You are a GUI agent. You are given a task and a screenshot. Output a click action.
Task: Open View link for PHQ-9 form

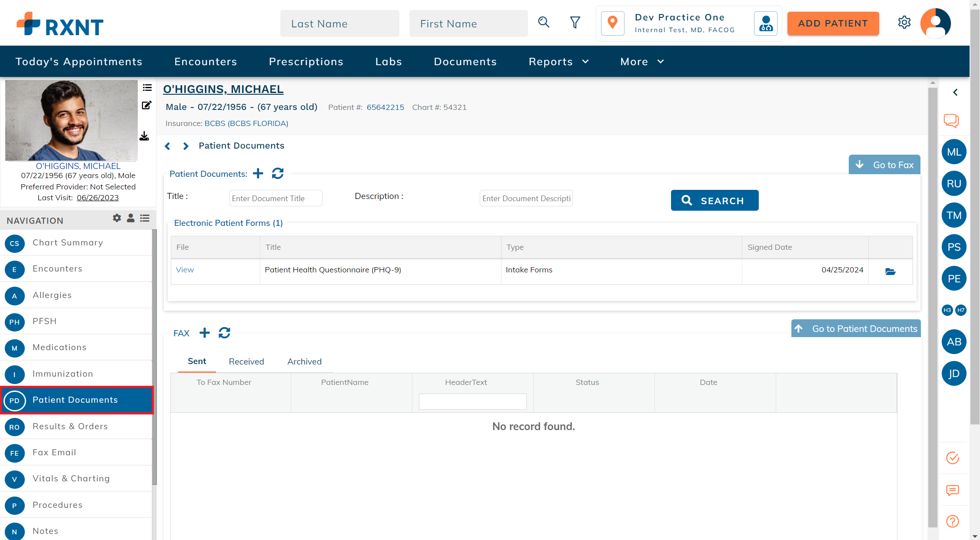185,270
